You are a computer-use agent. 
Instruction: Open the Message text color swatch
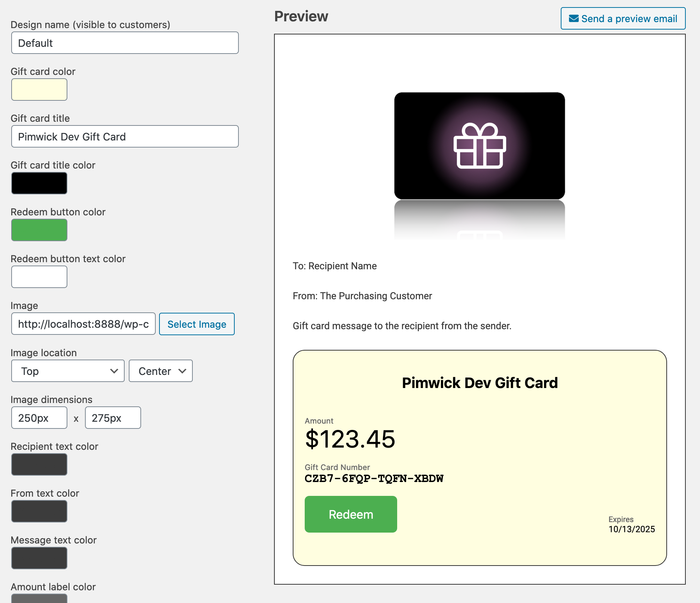tap(39, 558)
